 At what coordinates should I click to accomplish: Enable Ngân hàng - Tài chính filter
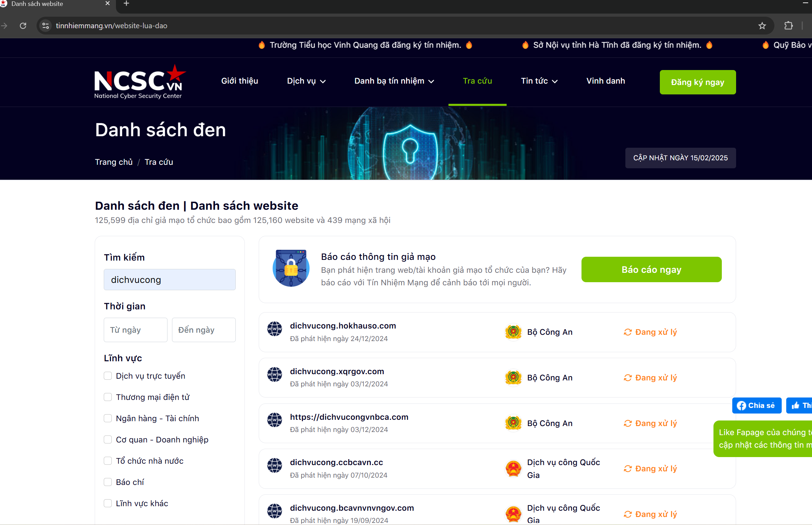pyautogui.click(x=108, y=418)
